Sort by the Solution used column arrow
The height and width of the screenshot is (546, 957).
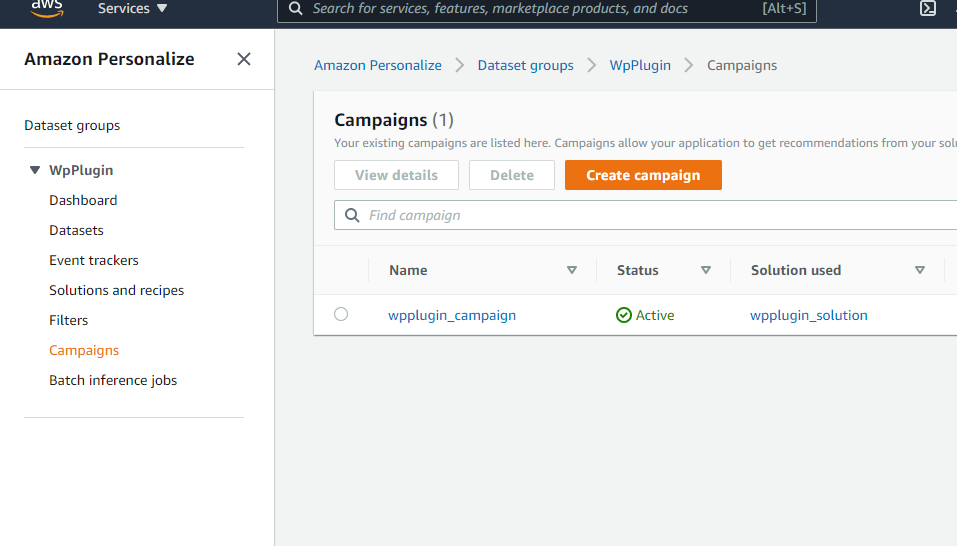point(920,270)
